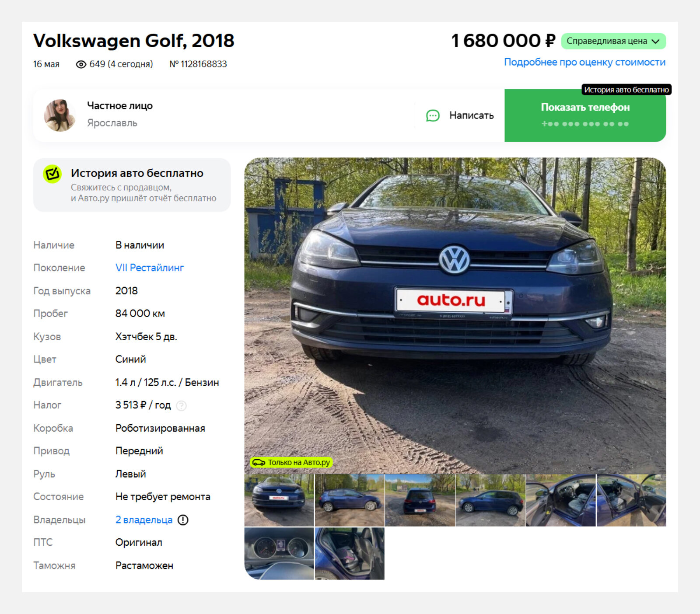This screenshot has height=614, width=700.
Task: Select the front view thumbnail with auto.ru plate
Action: point(279,500)
